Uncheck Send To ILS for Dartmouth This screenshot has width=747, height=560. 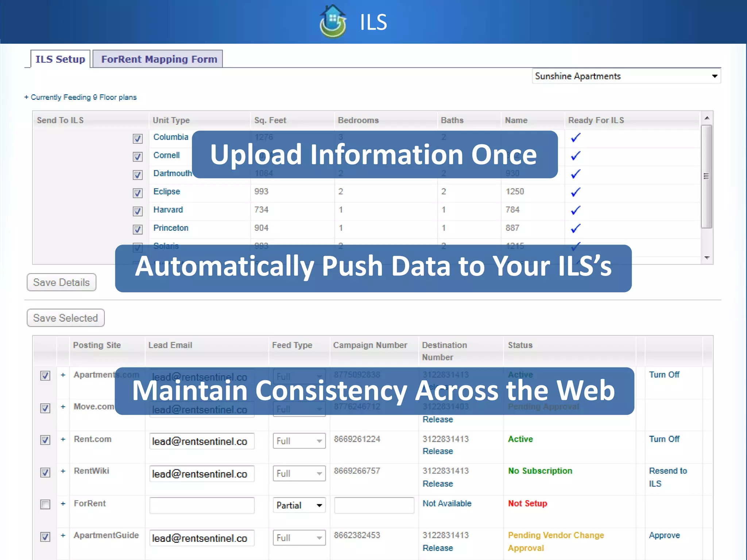click(x=138, y=175)
